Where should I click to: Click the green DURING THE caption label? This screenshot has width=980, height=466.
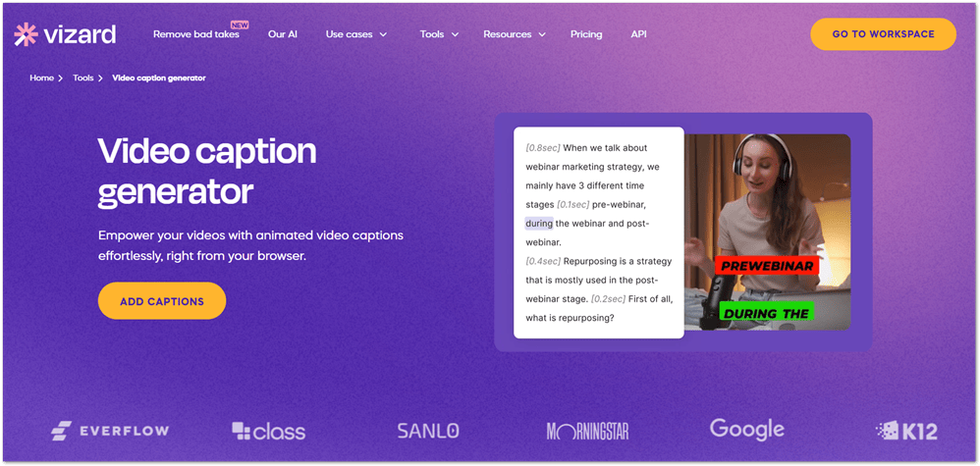(x=766, y=313)
